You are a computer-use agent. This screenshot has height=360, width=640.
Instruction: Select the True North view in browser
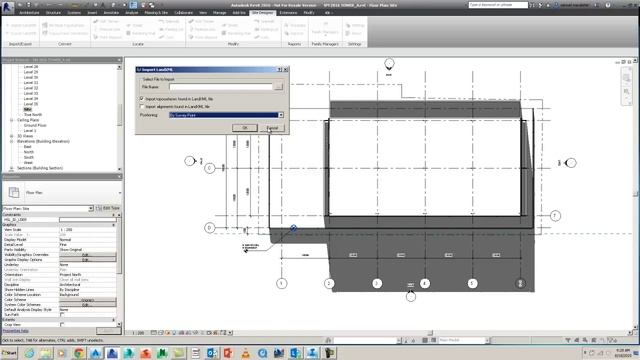point(33,115)
